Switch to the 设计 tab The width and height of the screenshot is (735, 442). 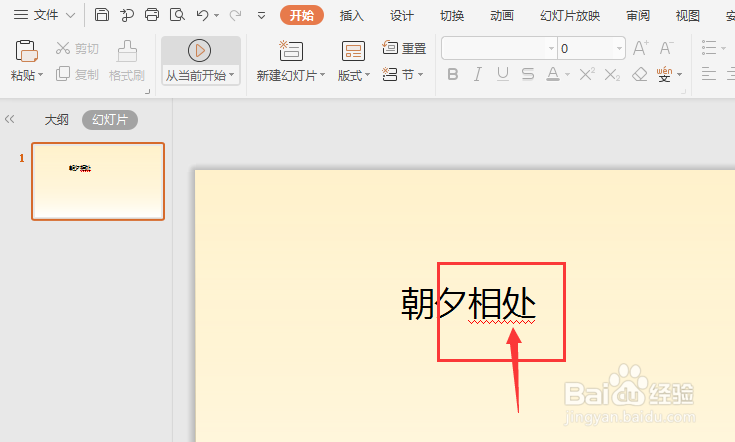coord(402,15)
